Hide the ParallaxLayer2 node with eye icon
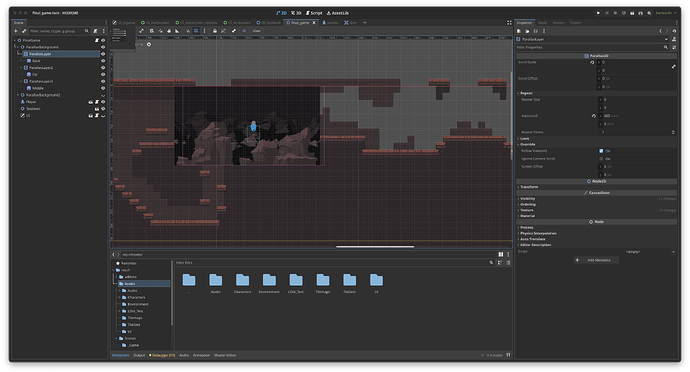 tap(103, 68)
